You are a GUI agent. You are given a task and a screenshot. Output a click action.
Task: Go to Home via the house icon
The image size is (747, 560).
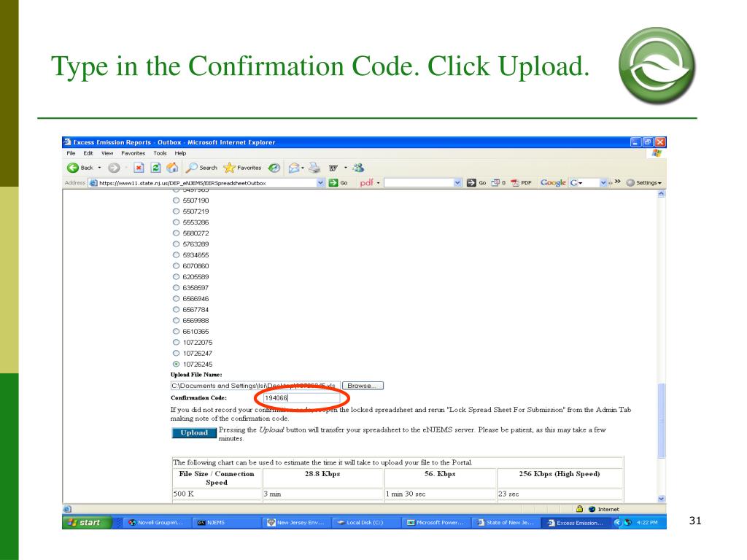(x=172, y=168)
